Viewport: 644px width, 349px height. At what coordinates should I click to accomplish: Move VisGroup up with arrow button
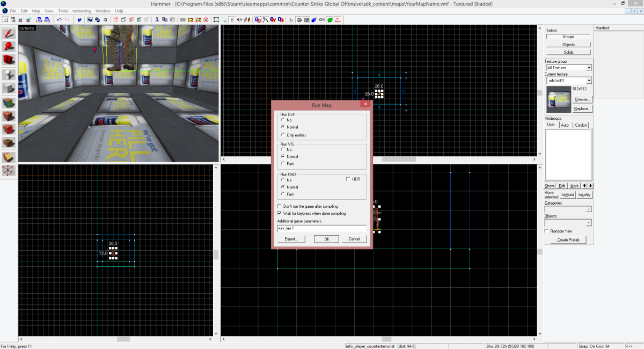584,186
